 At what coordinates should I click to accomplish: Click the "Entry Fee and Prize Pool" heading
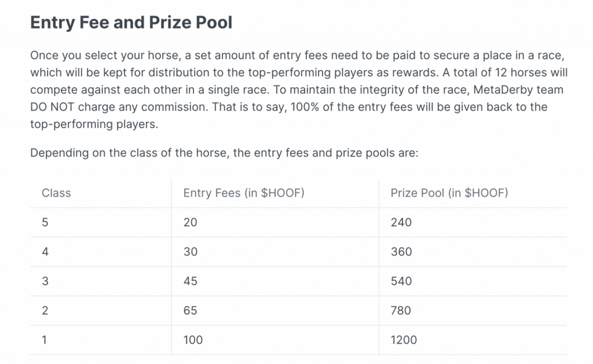[131, 23]
